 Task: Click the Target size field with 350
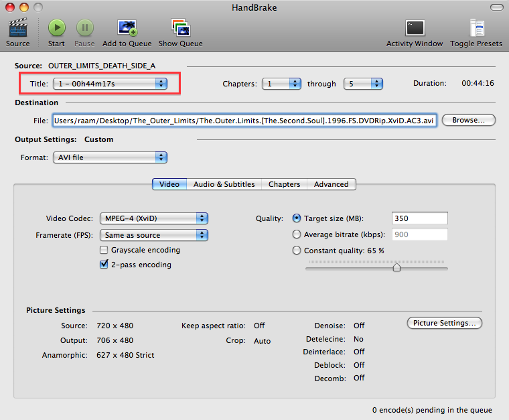point(419,218)
